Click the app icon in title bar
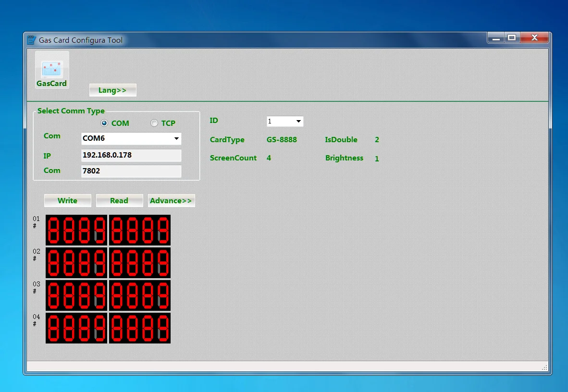 [x=31, y=40]
